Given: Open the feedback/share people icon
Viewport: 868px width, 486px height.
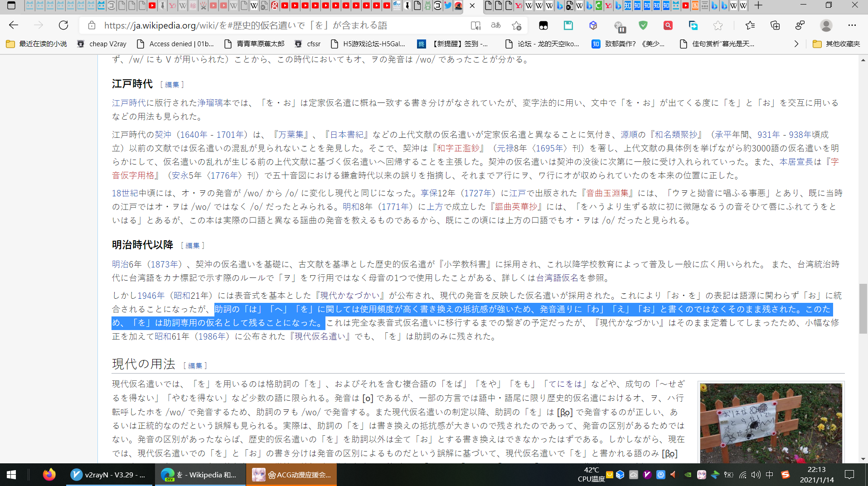Looking at the screenshot, I should coord(800,25).
